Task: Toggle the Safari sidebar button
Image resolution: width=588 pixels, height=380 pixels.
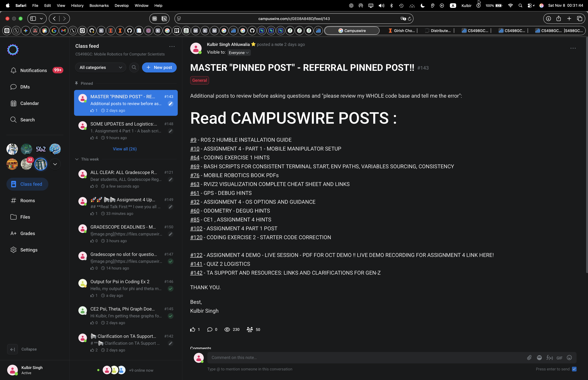Action: tap(33, 18)
